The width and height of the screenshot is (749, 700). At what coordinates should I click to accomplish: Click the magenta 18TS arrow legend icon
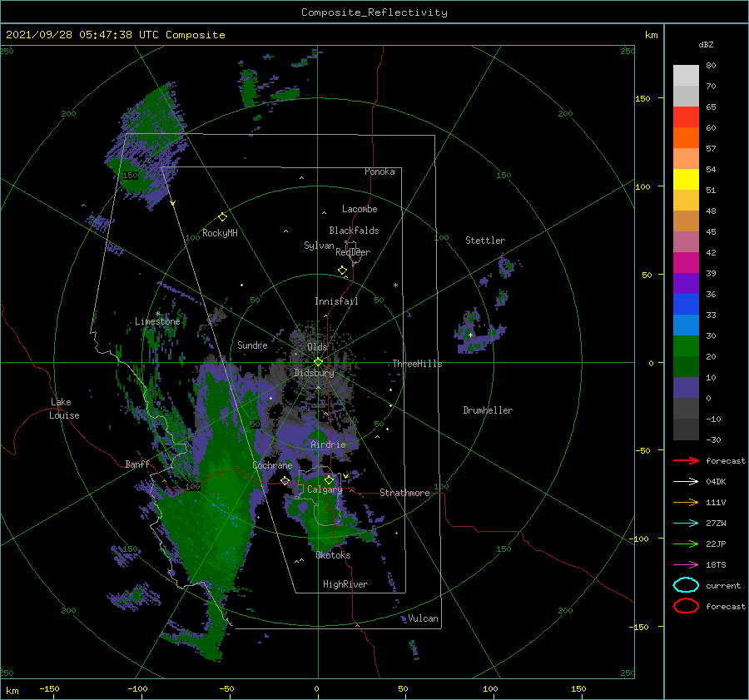click(686, 564)
